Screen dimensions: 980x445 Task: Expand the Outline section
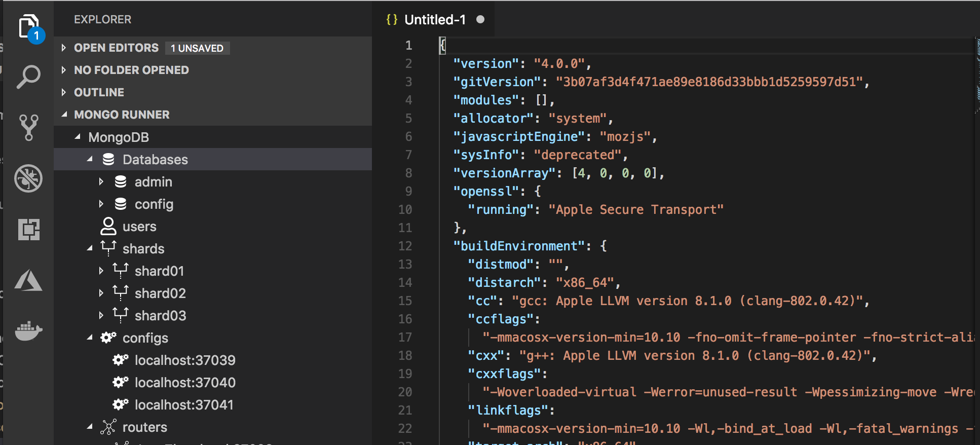[x=63, y=92]
